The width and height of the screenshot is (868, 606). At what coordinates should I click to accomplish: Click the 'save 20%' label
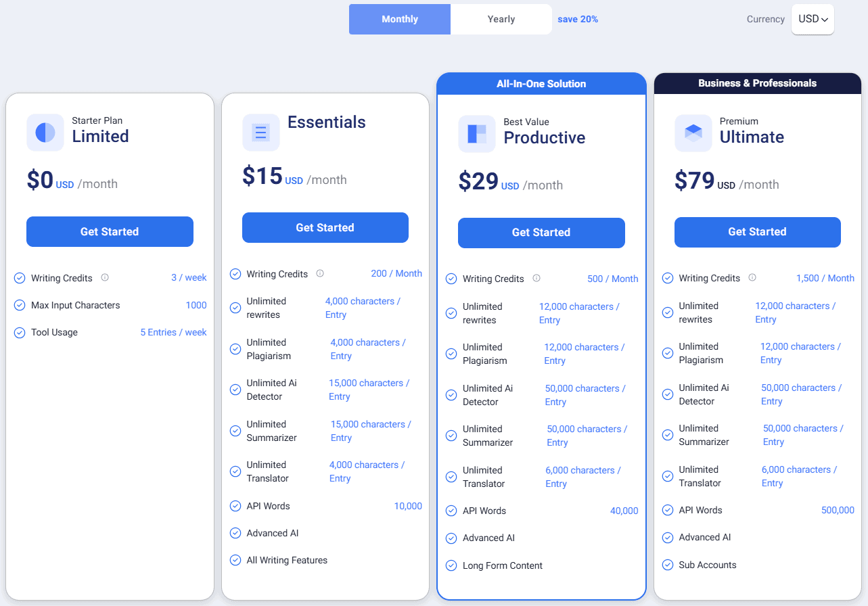[x=578, y=19]
